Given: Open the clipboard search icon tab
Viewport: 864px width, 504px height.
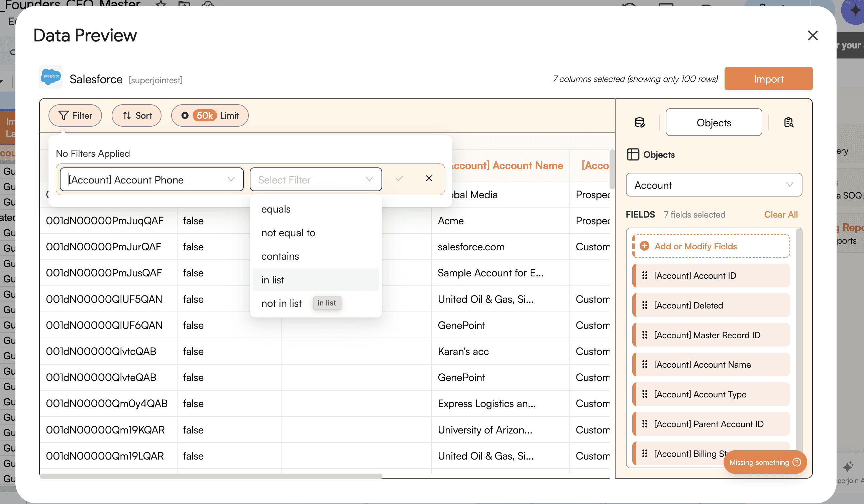Looking at the screenshot, I should 788,123.
